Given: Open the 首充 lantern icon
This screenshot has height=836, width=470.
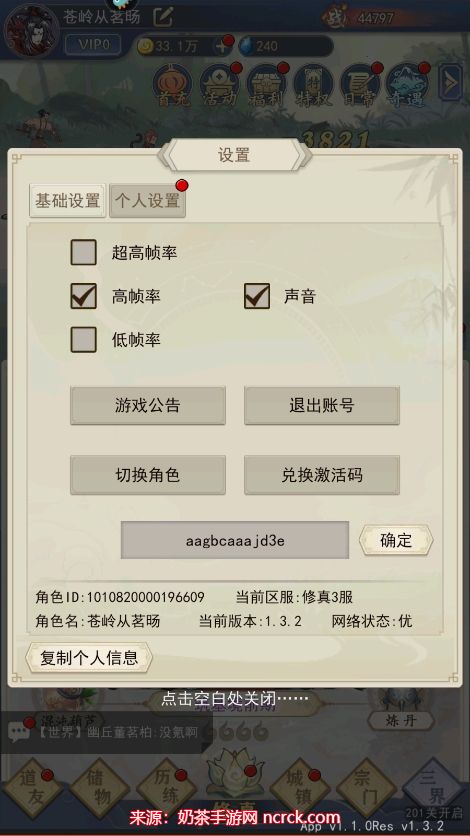Looking at the screenshot, I should [174, 86].
